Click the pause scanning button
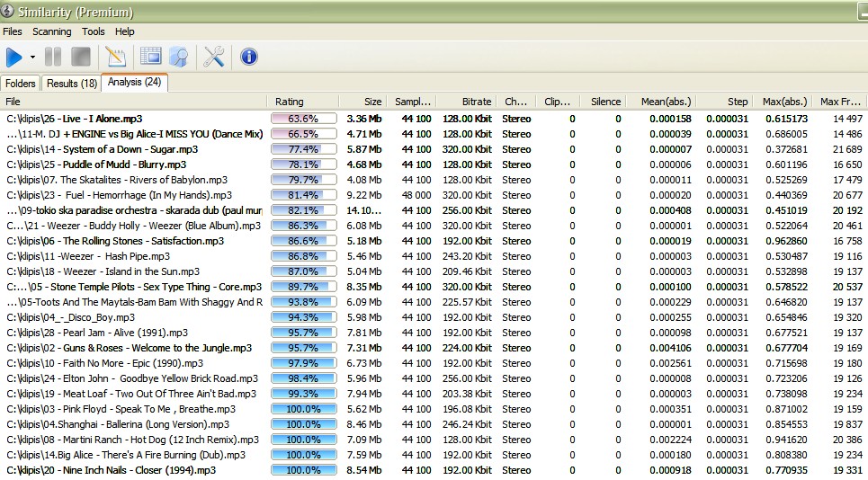The width and height of the screenshot is (868, 480). coord(53,57)
